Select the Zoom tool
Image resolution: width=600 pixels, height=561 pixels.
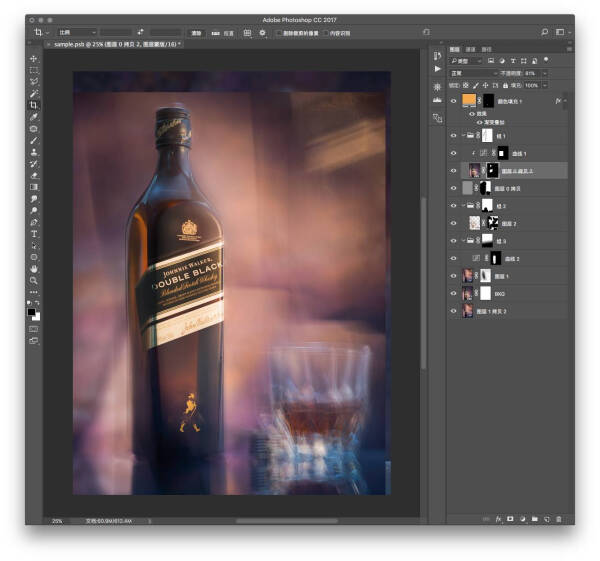point(34,280)
